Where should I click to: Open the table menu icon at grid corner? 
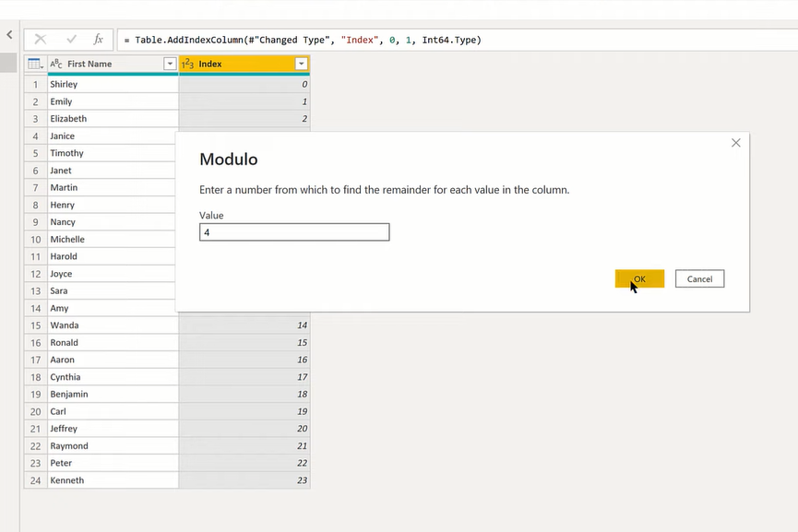point(35,64)
